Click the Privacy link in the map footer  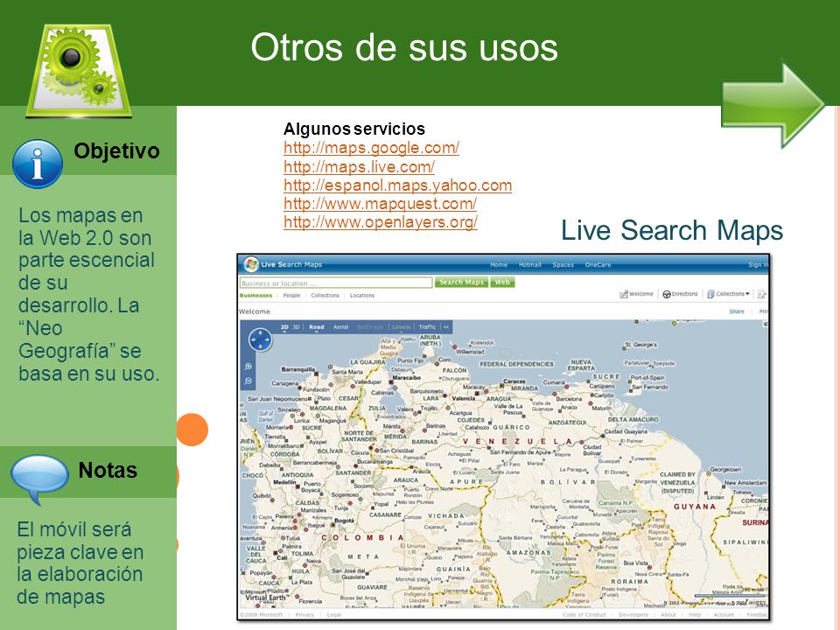point(304,614)
